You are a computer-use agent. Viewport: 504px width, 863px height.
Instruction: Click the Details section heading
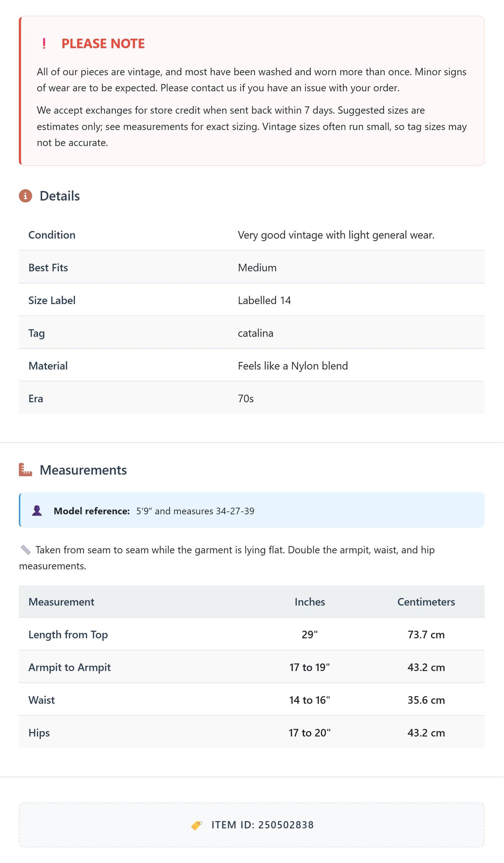pyautogui.click(x=60, y=196)
